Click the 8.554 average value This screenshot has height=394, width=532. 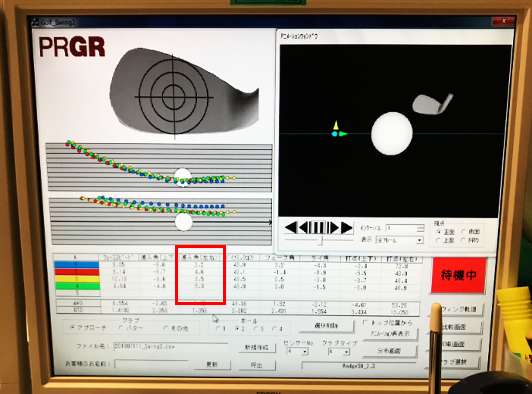point(120,303)
